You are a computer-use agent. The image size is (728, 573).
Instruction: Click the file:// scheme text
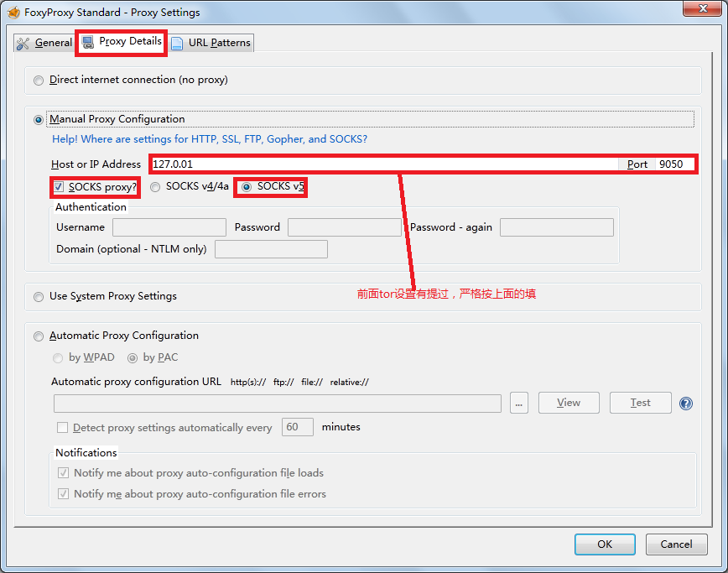pyautogui.click(x=312, y=383)
